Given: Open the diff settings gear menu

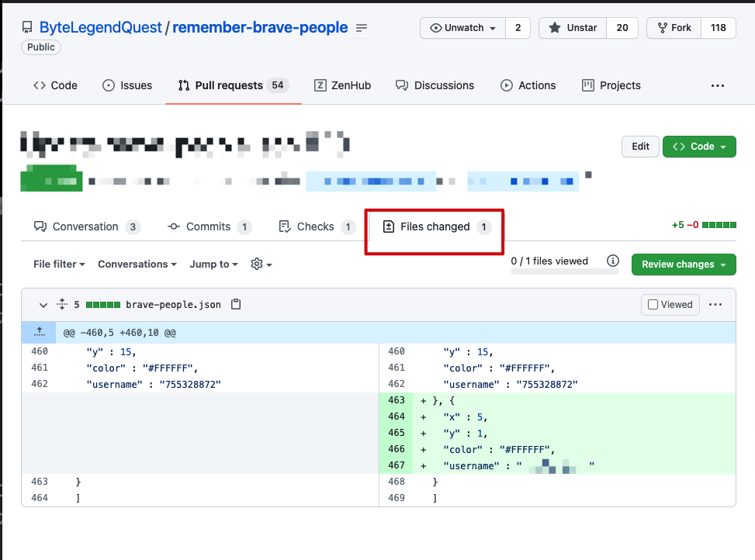Looking at the screenshot, I should click(x=261, y=264).
